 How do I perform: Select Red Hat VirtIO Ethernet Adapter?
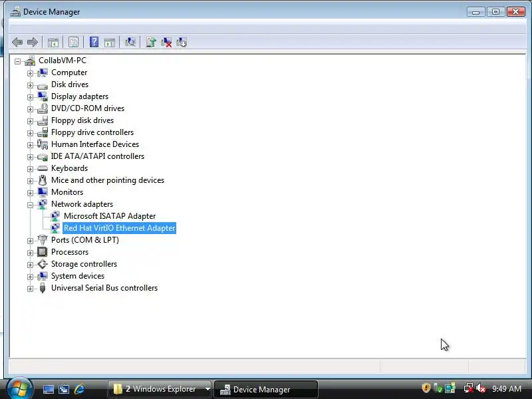point(120,228)
